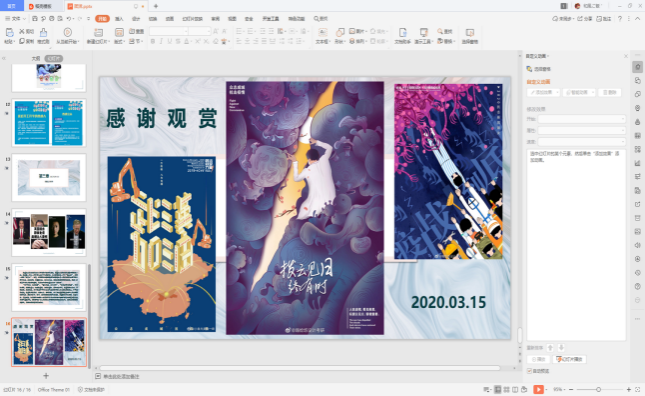
Task: Open reading view from status bar
Action: click(x=515, y=389)
